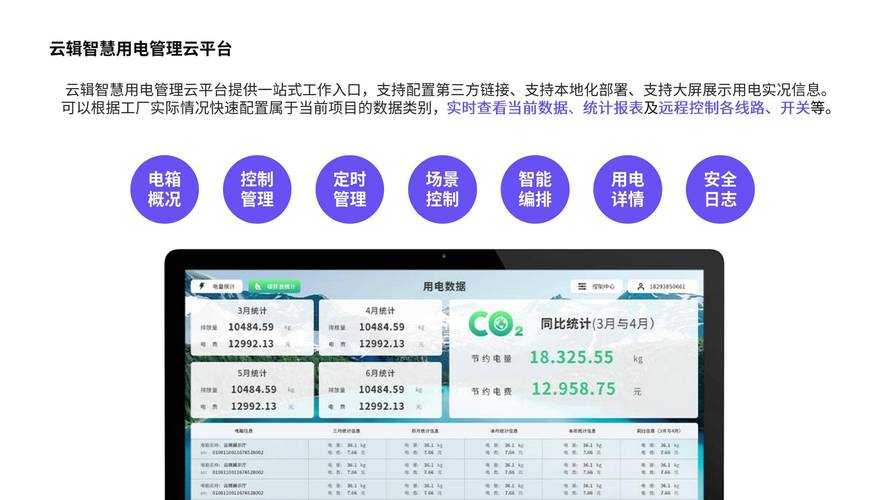Choose the 场景控制 circle
This screenshot has width=889, height=500.
(x=442, y=189)
